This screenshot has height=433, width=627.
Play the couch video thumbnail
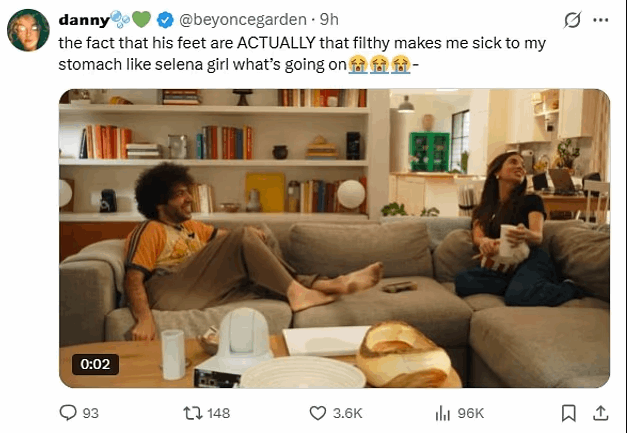334,238
